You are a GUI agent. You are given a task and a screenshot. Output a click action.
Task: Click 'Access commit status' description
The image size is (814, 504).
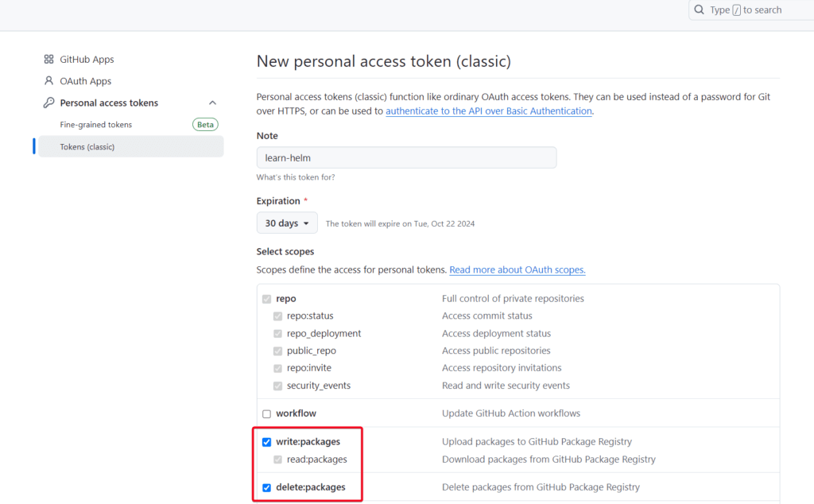point(487,316)
